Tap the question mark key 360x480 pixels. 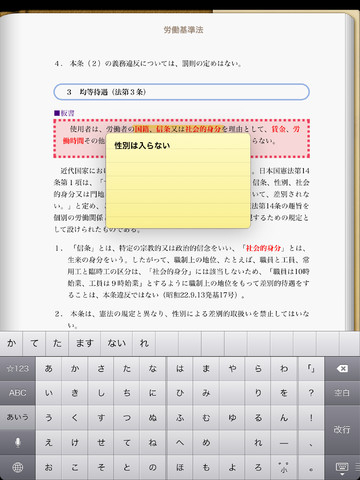(x=311, y=393)
